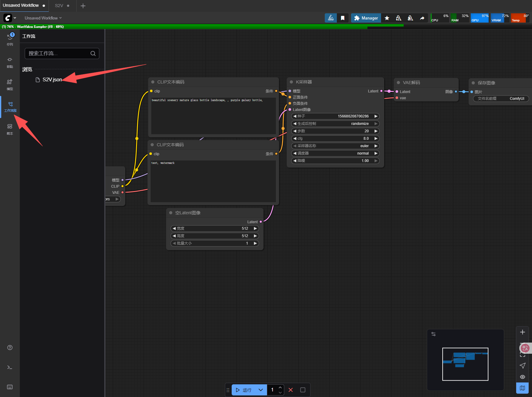Click the VRAM usage monitor

coord(500,18)
